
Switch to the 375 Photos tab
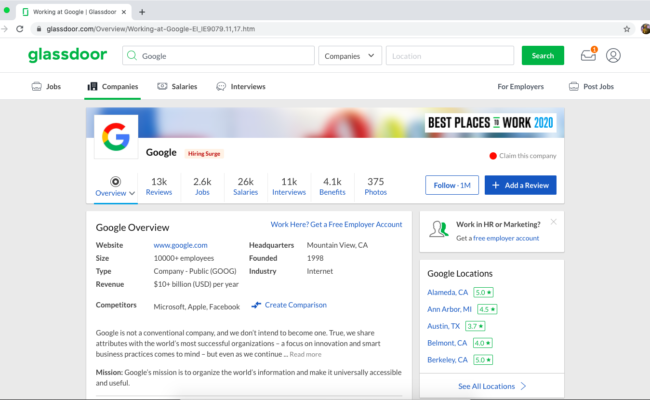tap(376, 187)
